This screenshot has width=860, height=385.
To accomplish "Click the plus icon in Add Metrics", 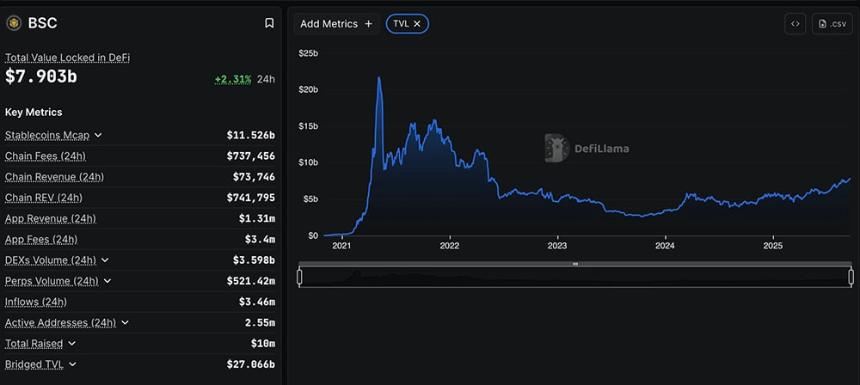I will coord(369,24).
